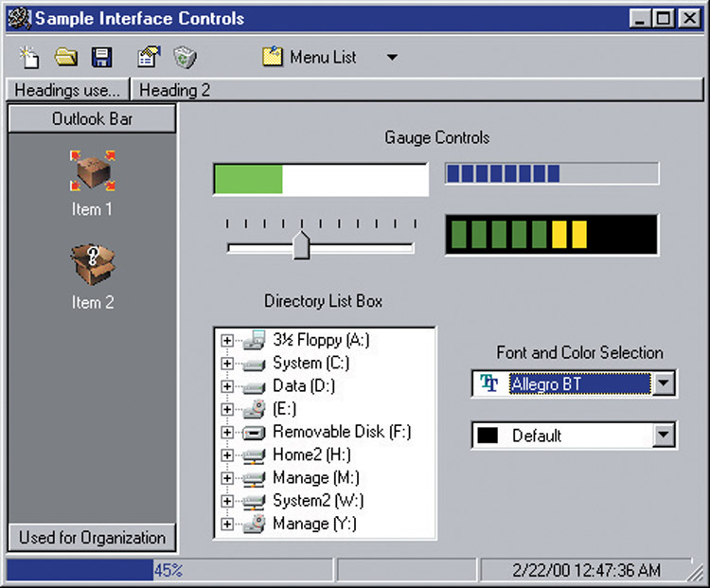Viewport: 710px width, 588px height.
Task: Select the System2 (W:) entry text
Action: (x=318, y=501)
